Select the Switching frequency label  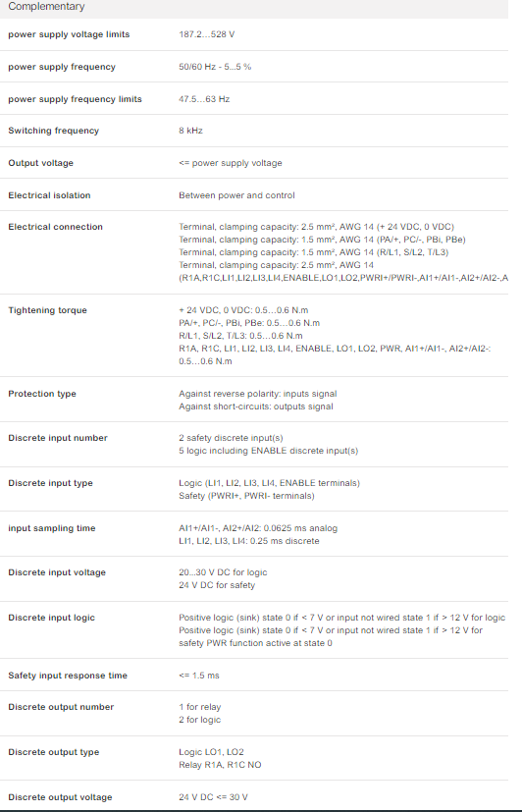point(53,131)
